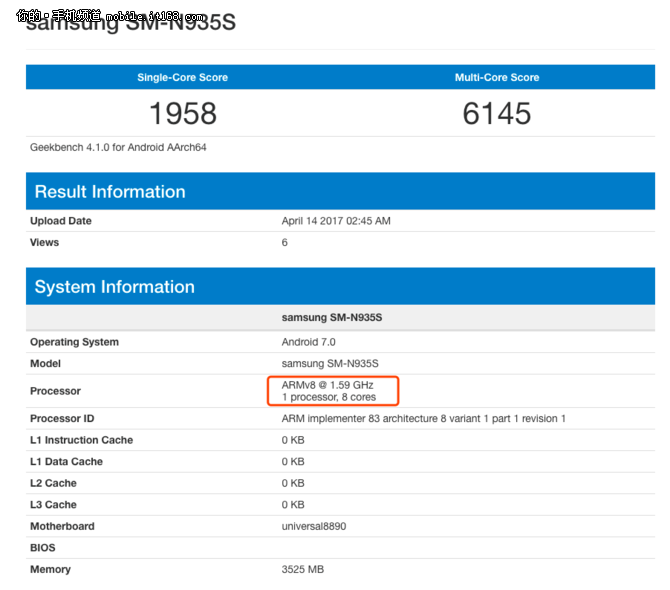Select the L1 Instruction Cache 0 KB value

293,440
